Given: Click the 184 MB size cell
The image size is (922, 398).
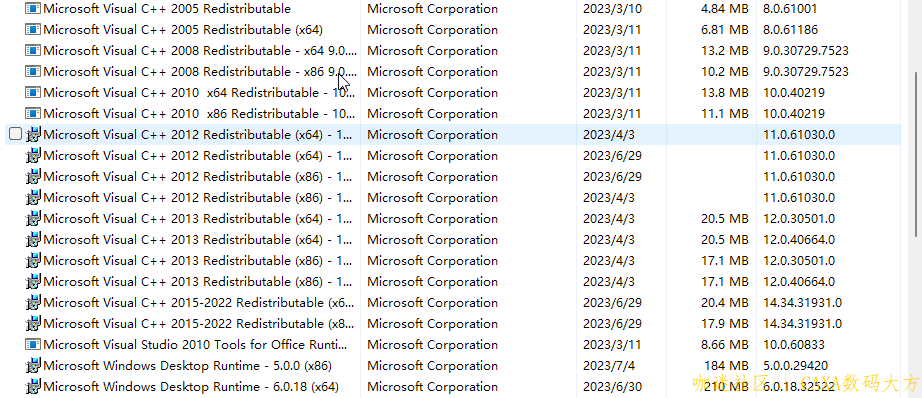Looking at the screenshot, I should tap(726, 366).
